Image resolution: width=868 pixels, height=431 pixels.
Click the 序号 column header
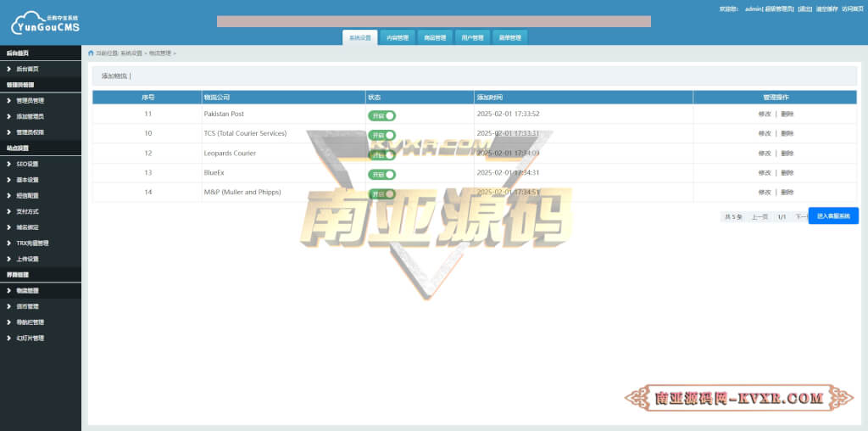pos(147,98)
